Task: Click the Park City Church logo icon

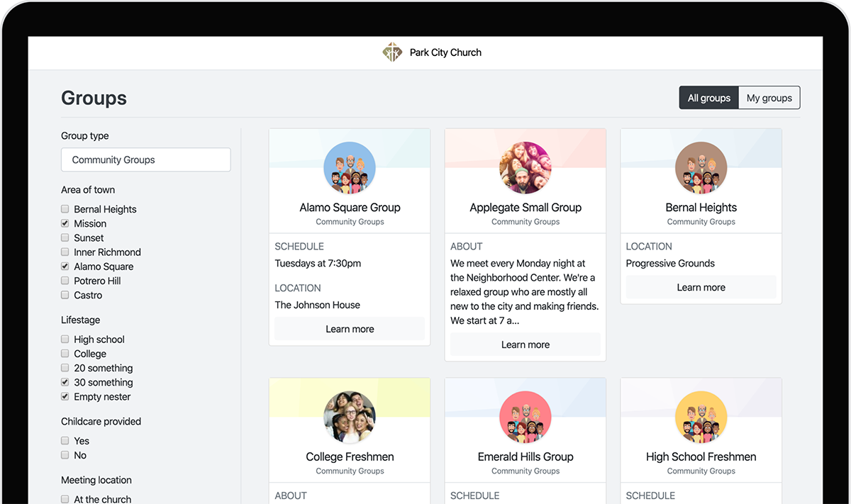Action: click(392, 52)
